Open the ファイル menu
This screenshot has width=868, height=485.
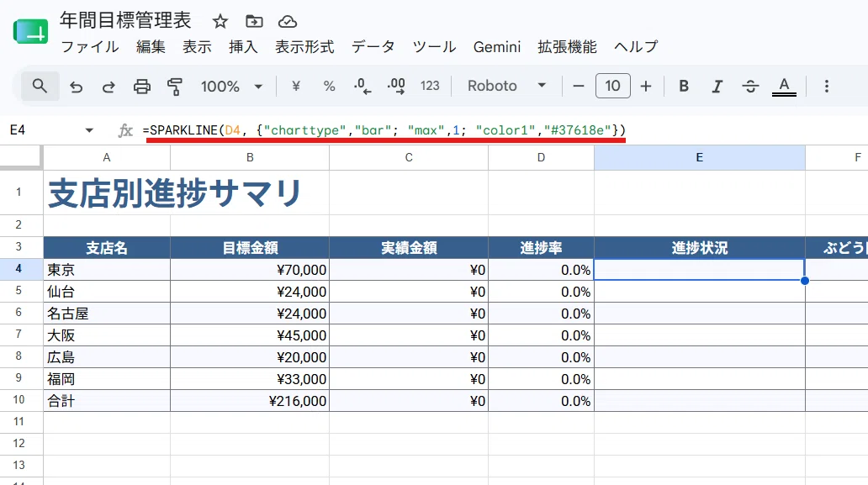90,47
